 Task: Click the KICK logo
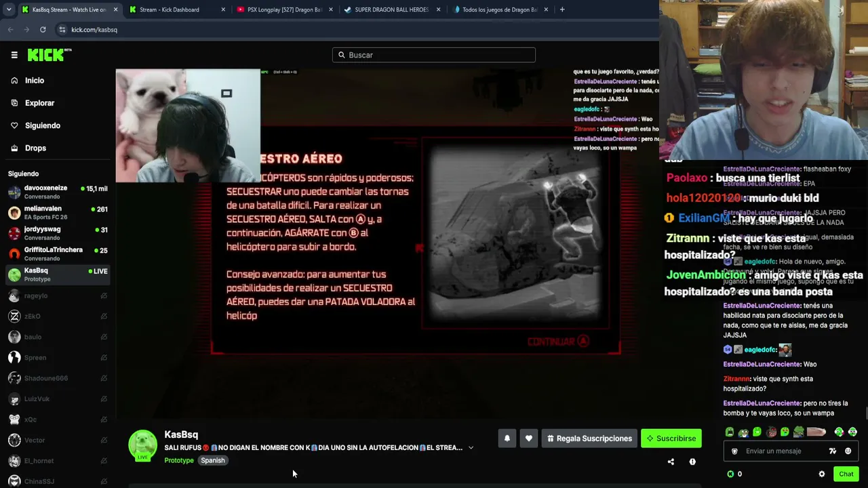[x=49, y=55]
